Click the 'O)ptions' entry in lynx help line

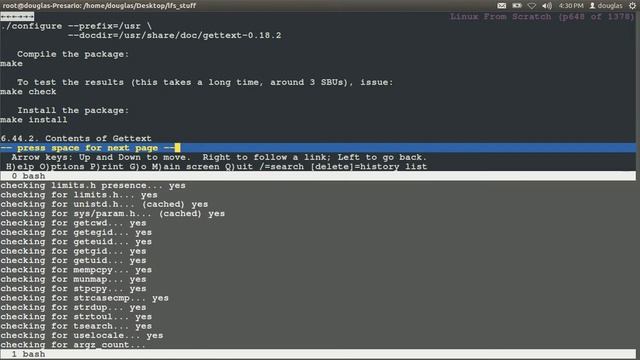pos(62,167)
